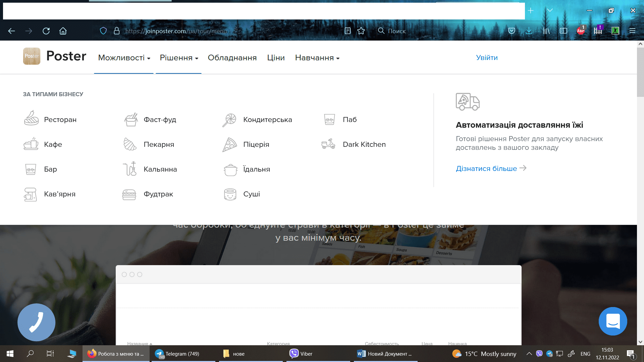The image size is (644, 362).
Task: Bookmark page with star icon
Action: click(361, 31)
